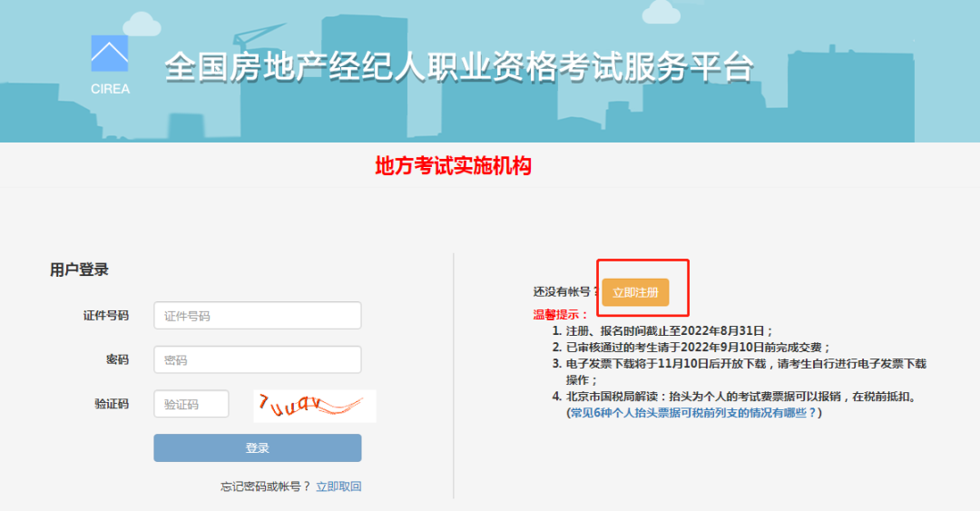The height and width of the screenshot is (511, 980).
Task: Click the 用户登录 heading
Action: [x=79, y=270]
